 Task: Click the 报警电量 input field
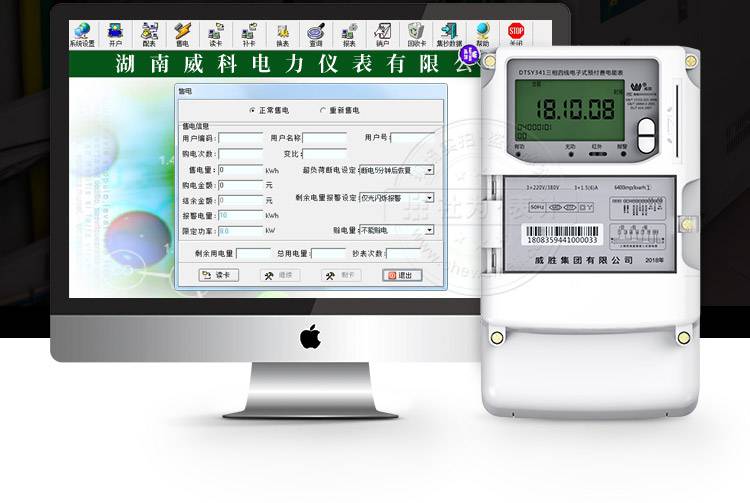pos(241,216)
